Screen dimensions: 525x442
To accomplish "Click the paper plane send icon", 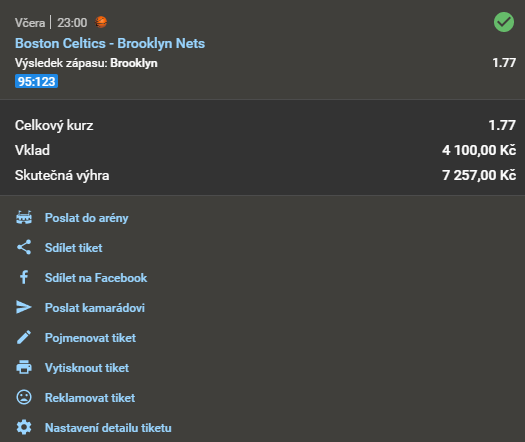I will pyautogui.click(x=24, y=307).
